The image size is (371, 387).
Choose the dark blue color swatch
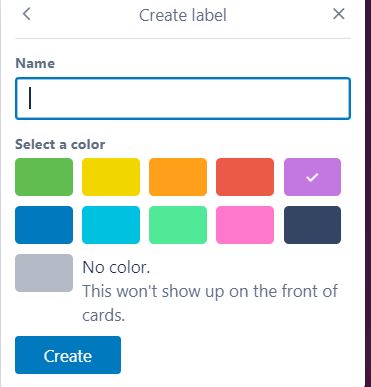[44, 225]
